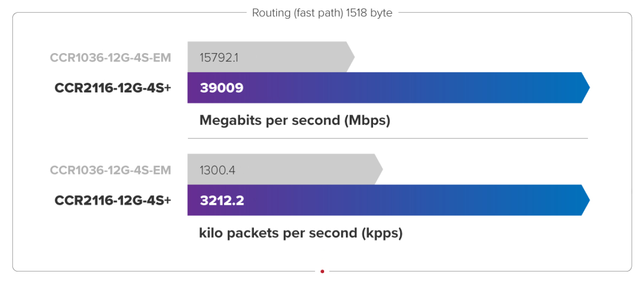Click the pointed tip of the 1300.4 bar

click(x=379, y=169)
